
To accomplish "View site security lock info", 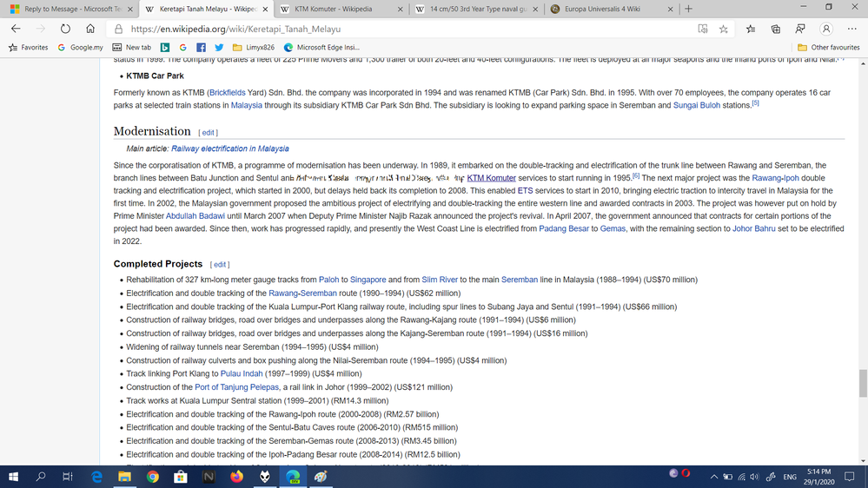I will click(118, 29).
